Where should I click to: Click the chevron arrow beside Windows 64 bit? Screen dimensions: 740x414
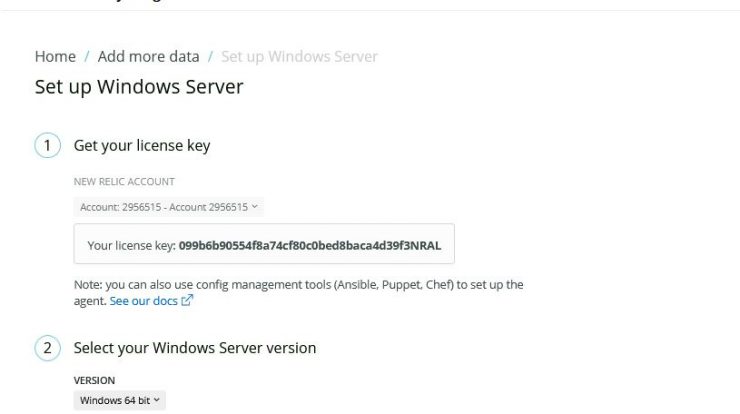(x=157, y=400)
